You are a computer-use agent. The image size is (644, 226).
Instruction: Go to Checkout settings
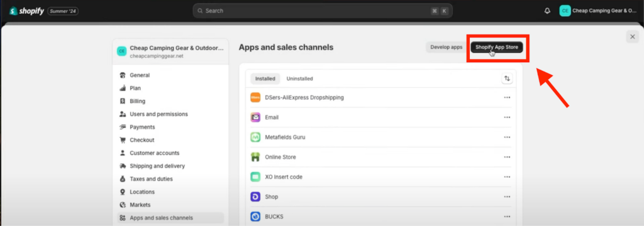click(170, 140)
